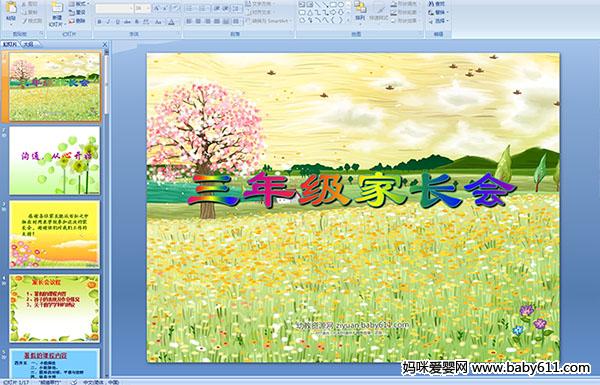Toggle Bold formatting
This screenshot has width=600, height=385.
coord(99,22)
